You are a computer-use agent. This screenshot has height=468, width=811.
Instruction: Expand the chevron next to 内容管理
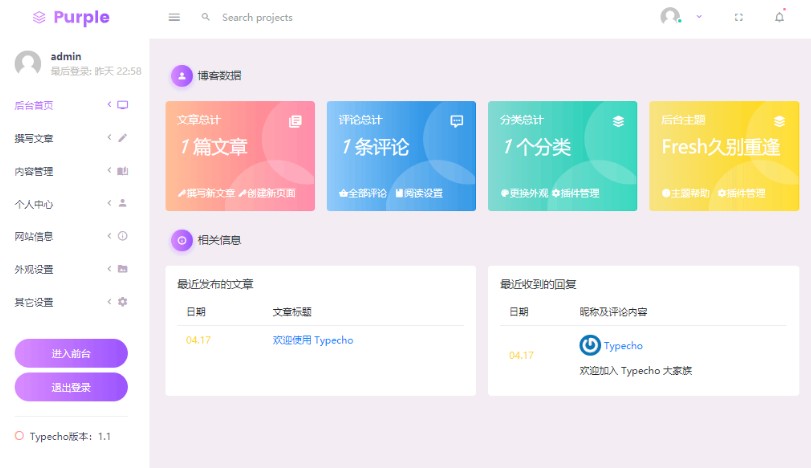[109, 170]
